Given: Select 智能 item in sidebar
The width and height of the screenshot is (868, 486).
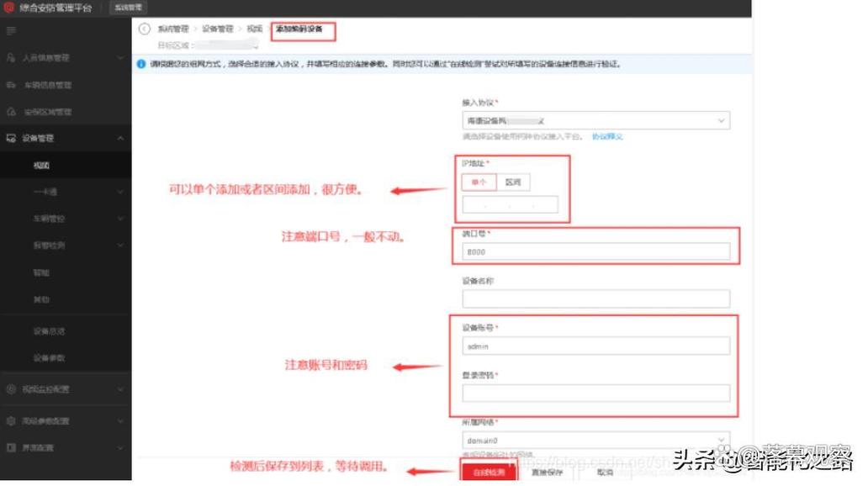Looking at the screenshot, I should pos(41,272).
